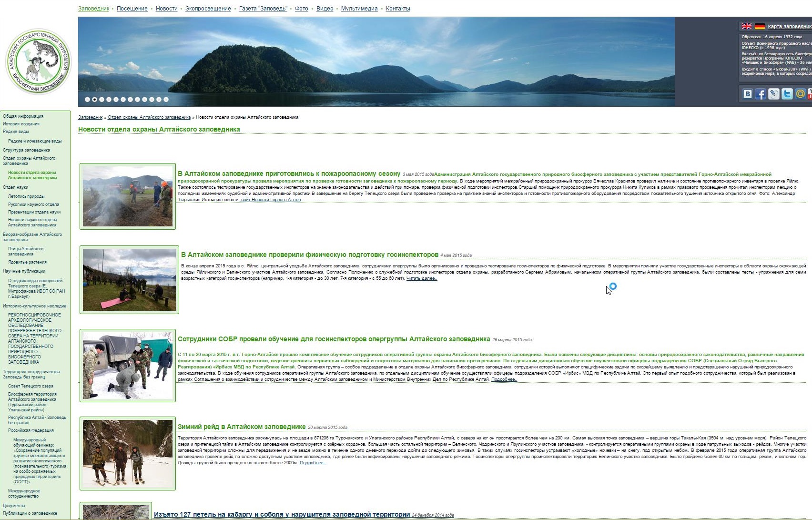The height and width of the screenshot is (520, 812).
Task: Click the карта заповедника link
Action: tap(789, 26)
